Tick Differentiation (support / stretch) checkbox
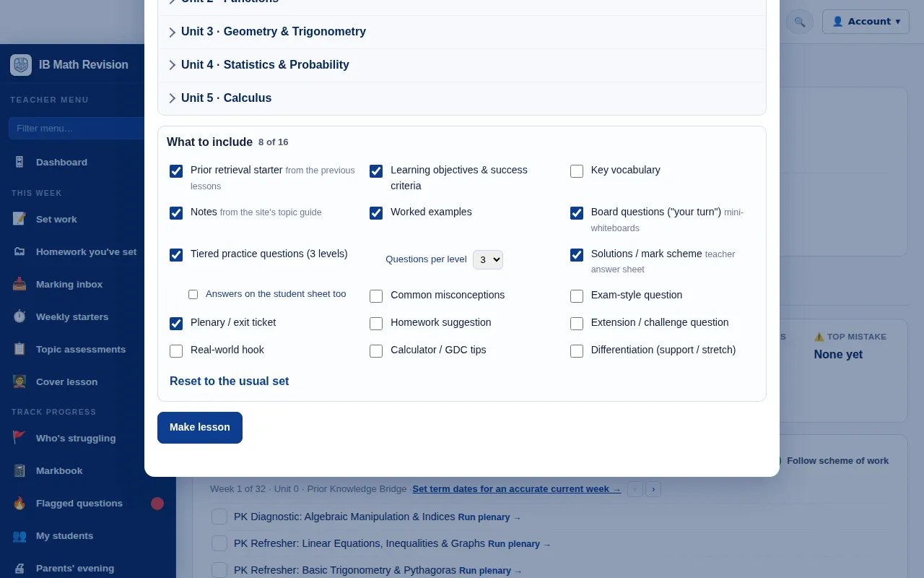 click(577, 351)
